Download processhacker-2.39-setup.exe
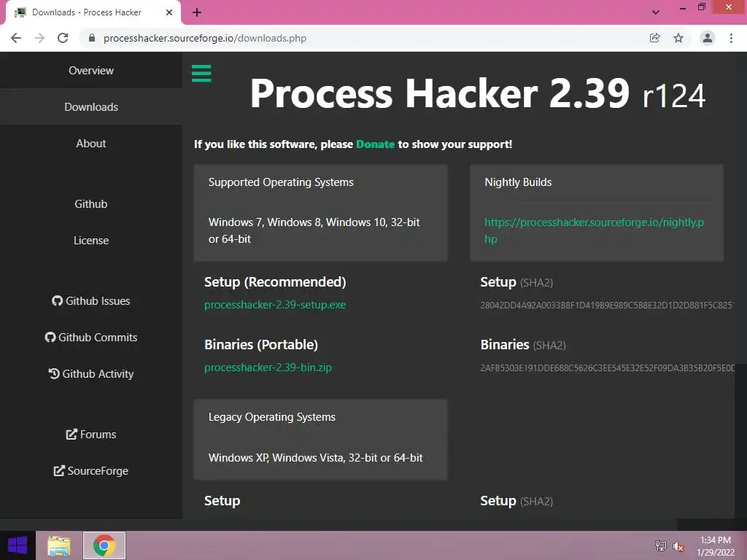Image resolution: width=747 pixels, height=560 pixels. pos(275,305)
